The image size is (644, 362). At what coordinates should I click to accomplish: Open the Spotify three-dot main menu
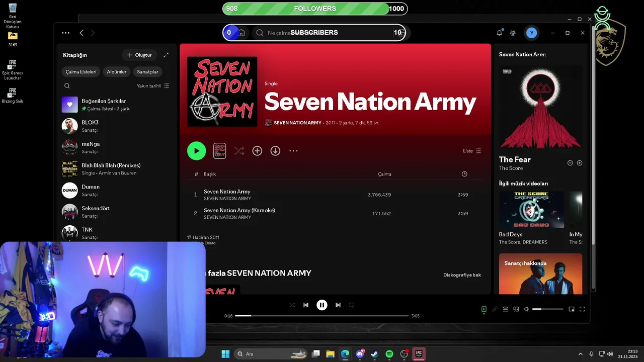coord(66,33)
